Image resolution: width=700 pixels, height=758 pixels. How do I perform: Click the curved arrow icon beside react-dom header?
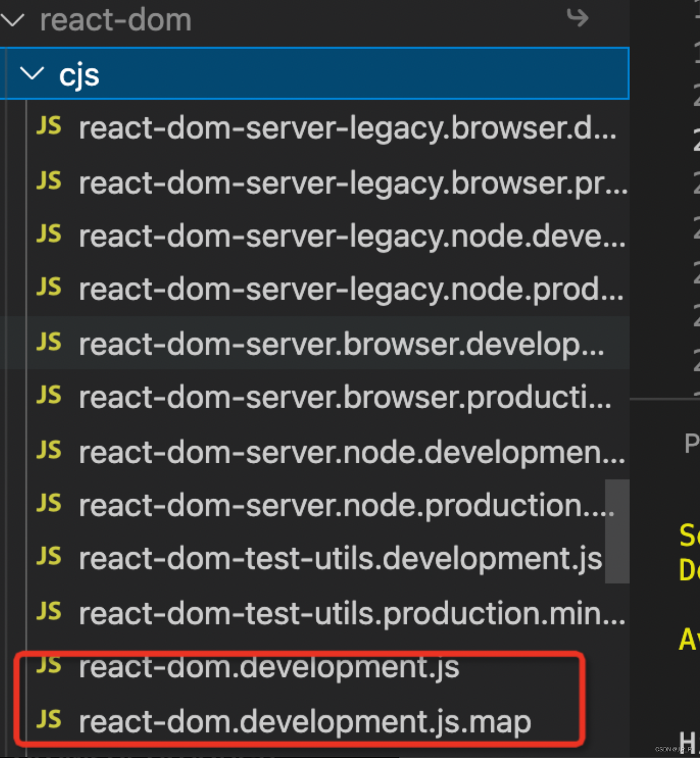(578, 19)
